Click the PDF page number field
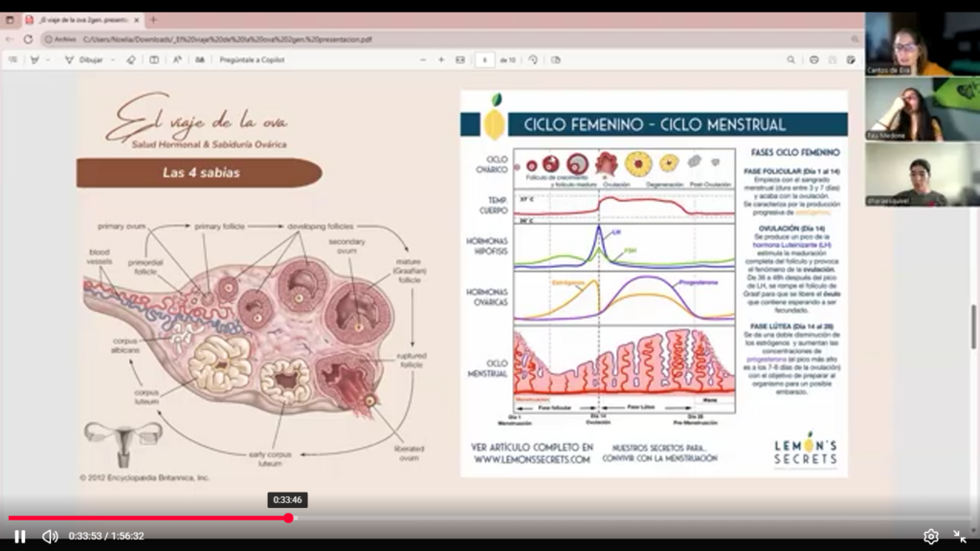The height and width of the screenshot is (551, 980). 485,59
